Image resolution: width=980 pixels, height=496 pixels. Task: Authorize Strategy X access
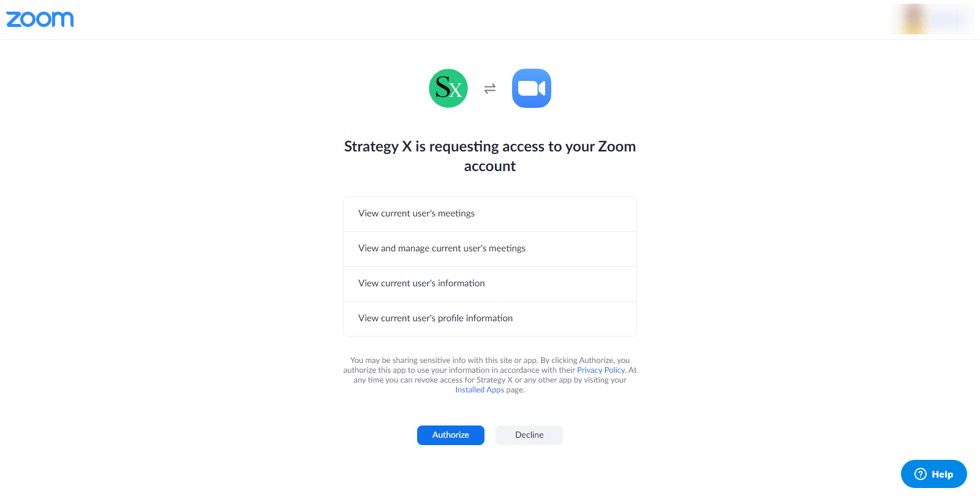coord(451,435)
